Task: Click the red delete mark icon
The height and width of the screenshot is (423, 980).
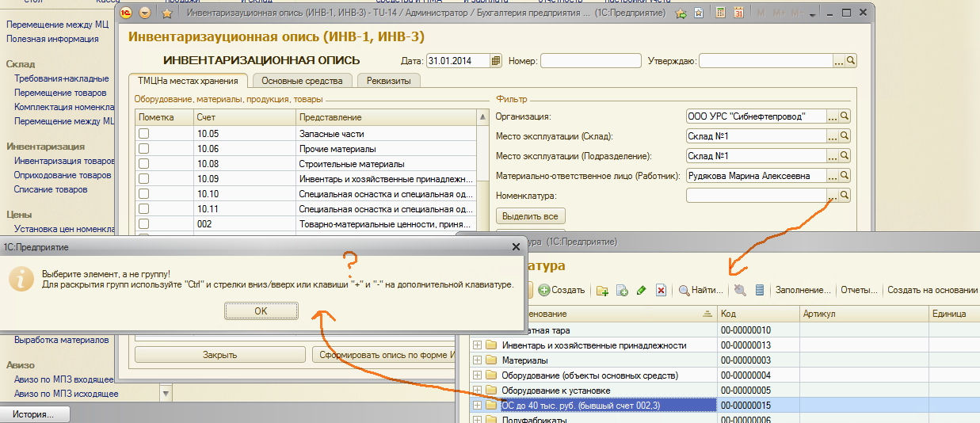Action: 661,291
